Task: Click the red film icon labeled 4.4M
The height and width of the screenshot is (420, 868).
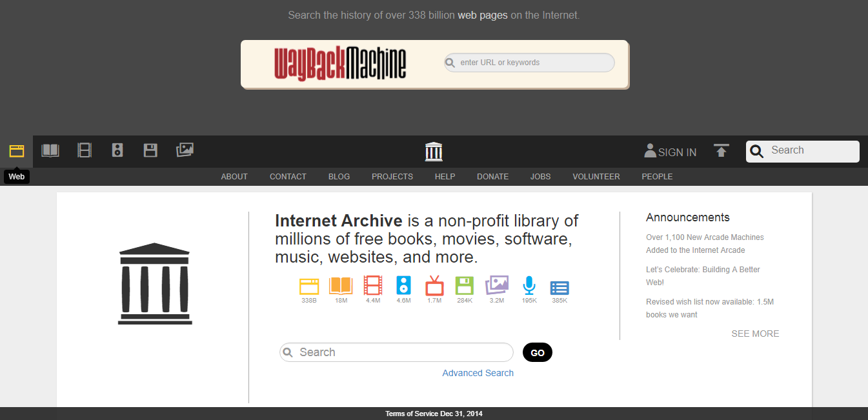Action: [x=373, y=286]
